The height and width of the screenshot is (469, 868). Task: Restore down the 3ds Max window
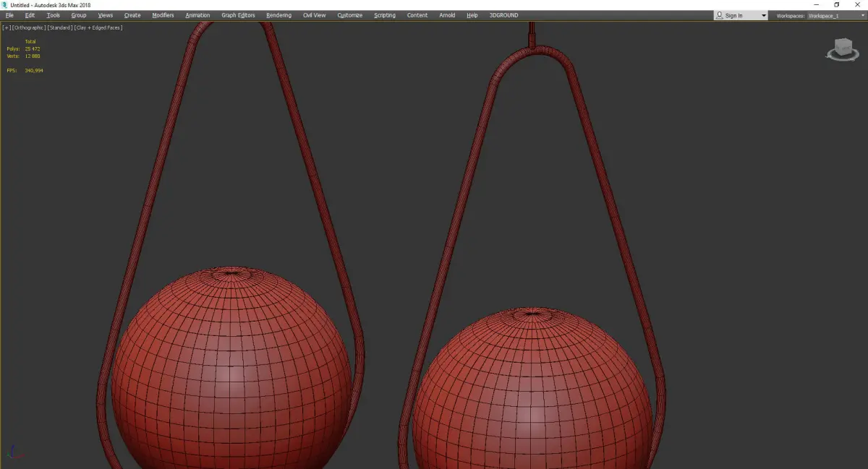[837, 4]
